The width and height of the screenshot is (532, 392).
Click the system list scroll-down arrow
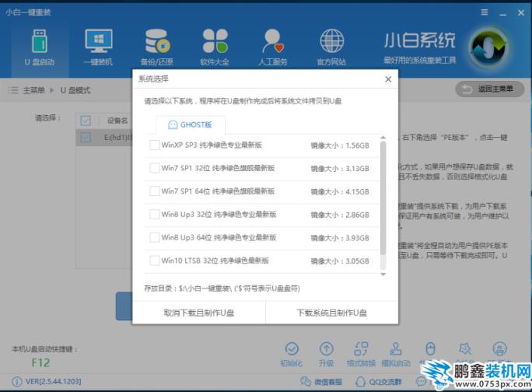[383, 275]
